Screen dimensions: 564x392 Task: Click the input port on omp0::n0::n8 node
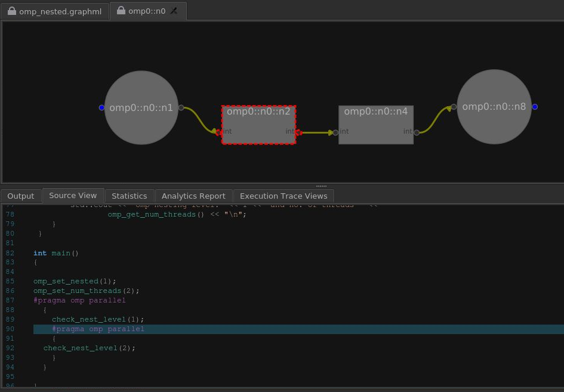click(x=454, y=107)
